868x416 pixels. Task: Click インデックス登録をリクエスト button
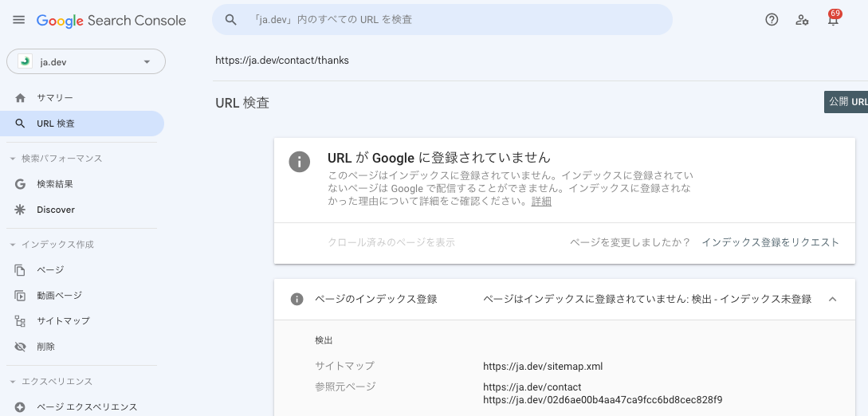770,242
